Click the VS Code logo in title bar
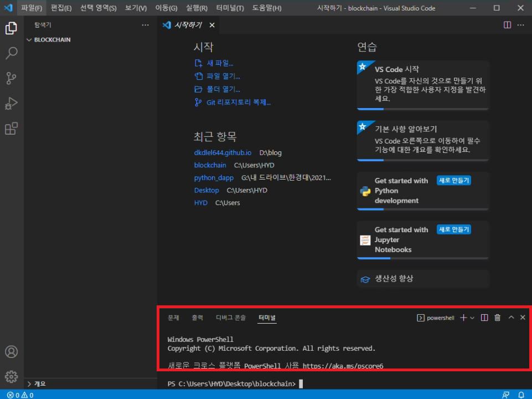The image size is (532, 399). pos(8,8)
